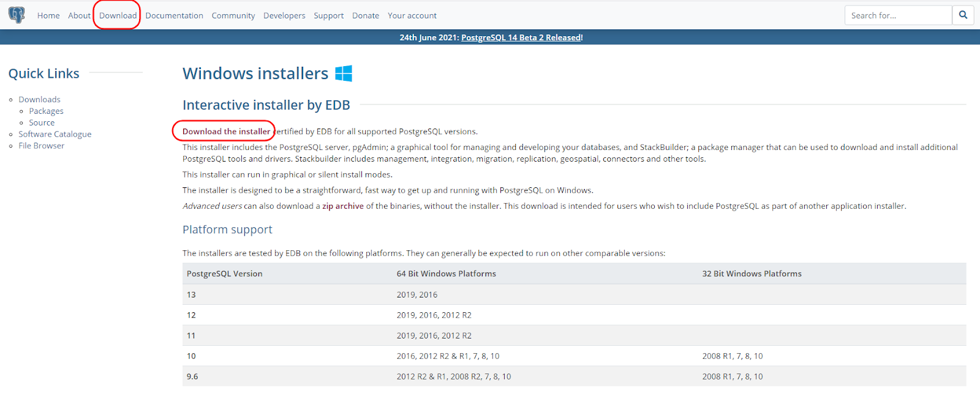This screenshot has height=393, width=980.
Task: Open Software Catalogue quick link
Action: click(55, 134)
